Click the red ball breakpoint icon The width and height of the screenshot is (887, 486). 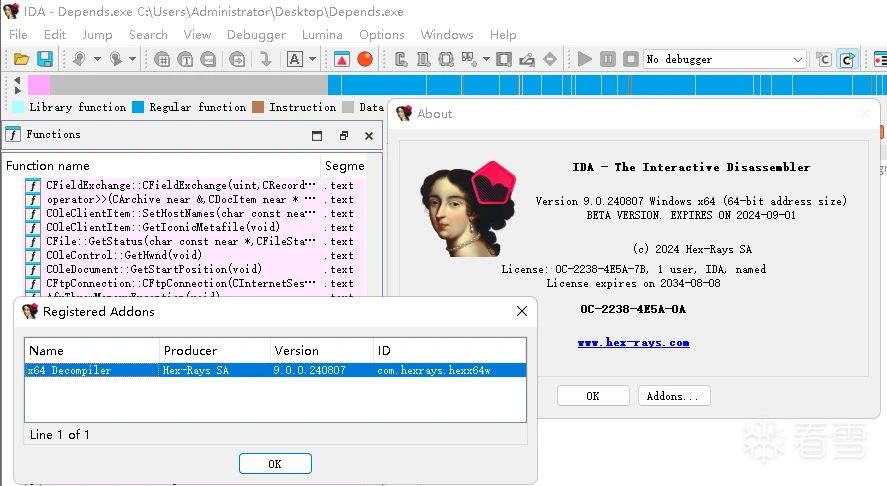(365, 59)
